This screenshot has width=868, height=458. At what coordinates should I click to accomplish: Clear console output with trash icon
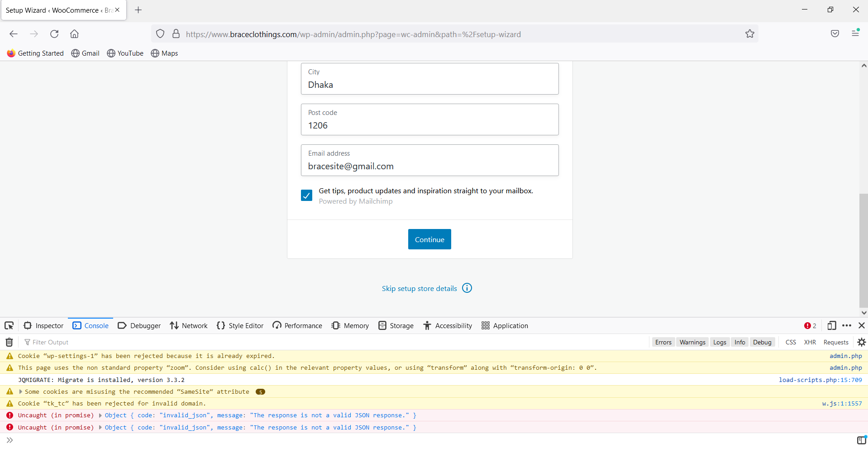(9, 342)
